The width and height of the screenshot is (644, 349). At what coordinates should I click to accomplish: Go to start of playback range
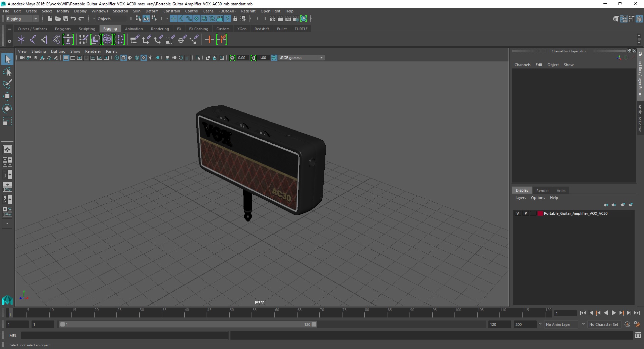coord(583,313)
